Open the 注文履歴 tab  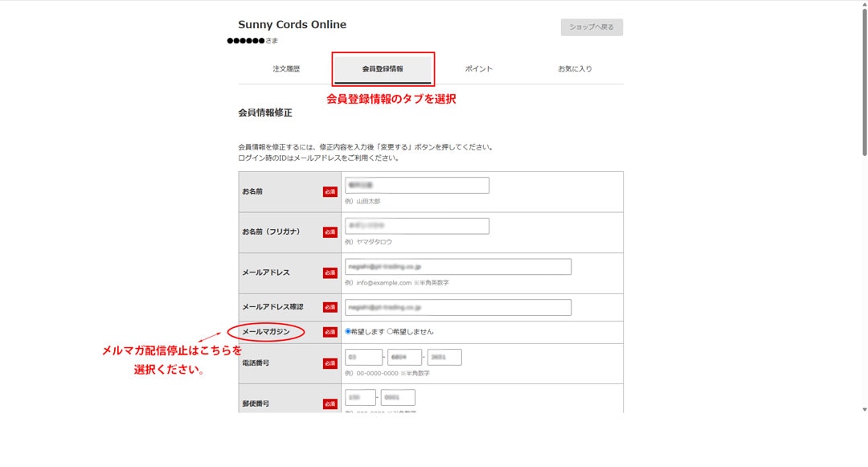tap(286, 69)
